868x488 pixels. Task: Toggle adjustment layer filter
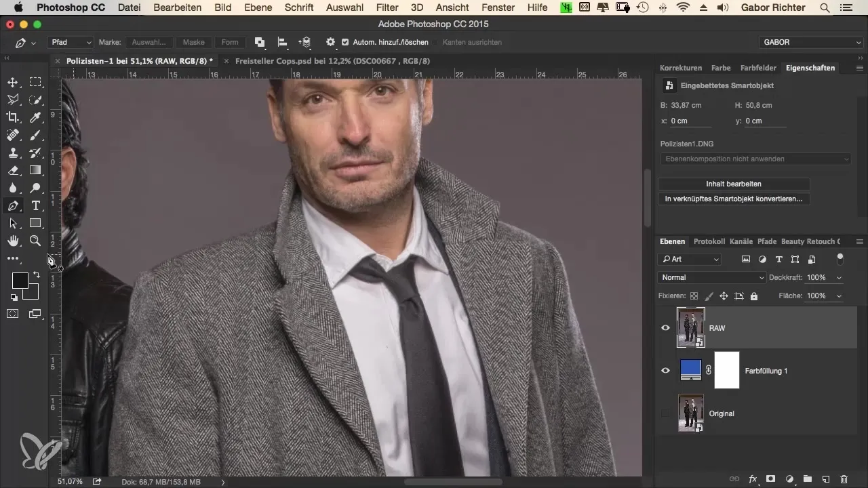coord(762,259)
